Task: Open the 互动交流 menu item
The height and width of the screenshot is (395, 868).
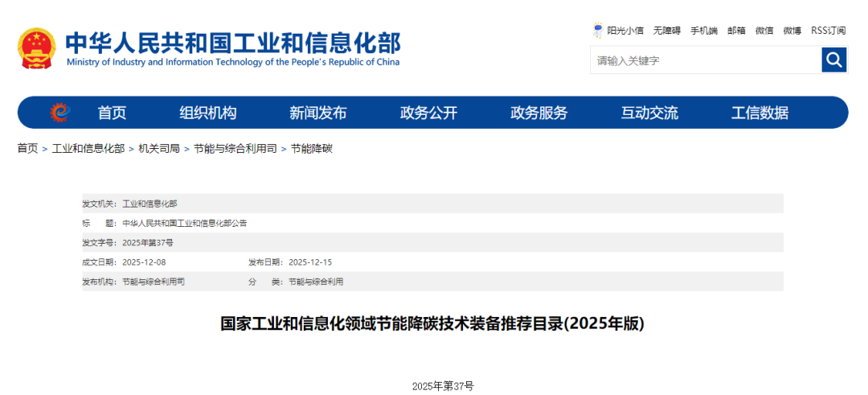Action: pyautogui.click(x=649, y=113)
